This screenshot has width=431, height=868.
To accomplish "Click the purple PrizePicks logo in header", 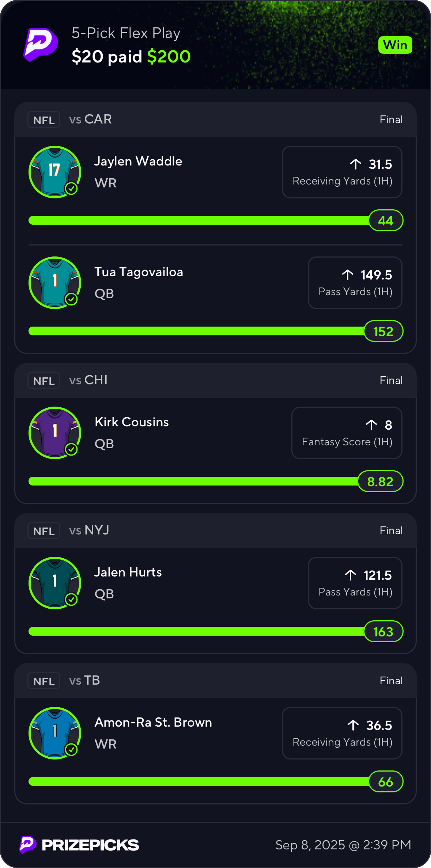I will coord(41,45).
